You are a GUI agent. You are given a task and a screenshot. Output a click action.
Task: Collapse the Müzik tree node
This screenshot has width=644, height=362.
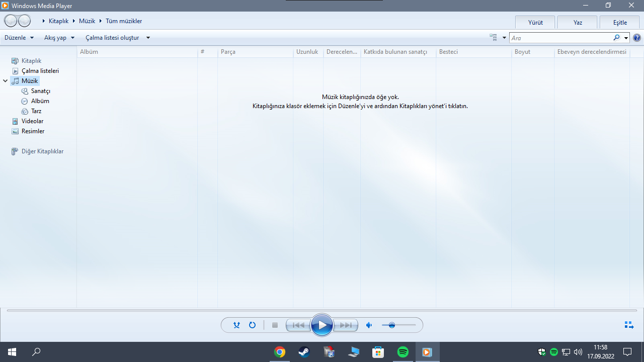6,81
